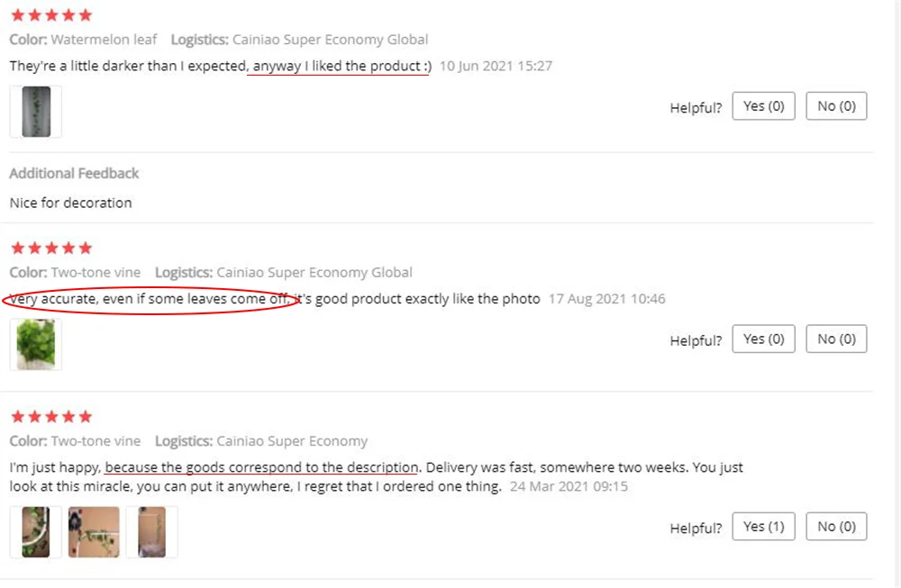The height and width of the screenshot is (588, 901).
Task: Open second photo in March 2021 review
Action: [94, 532]
